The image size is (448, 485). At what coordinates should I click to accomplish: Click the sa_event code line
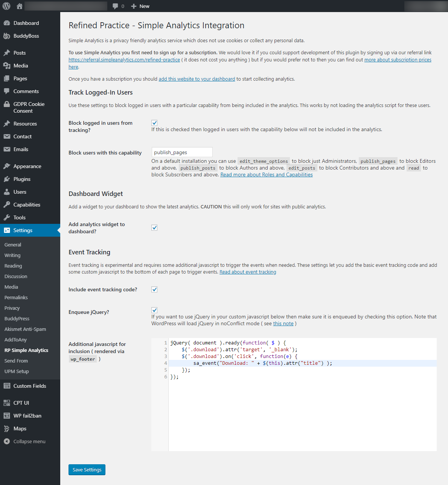263,363
